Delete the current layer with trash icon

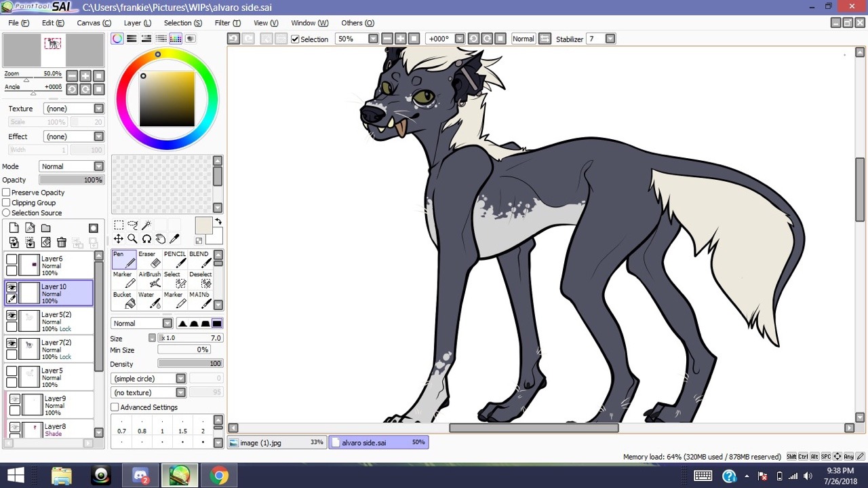62,242
